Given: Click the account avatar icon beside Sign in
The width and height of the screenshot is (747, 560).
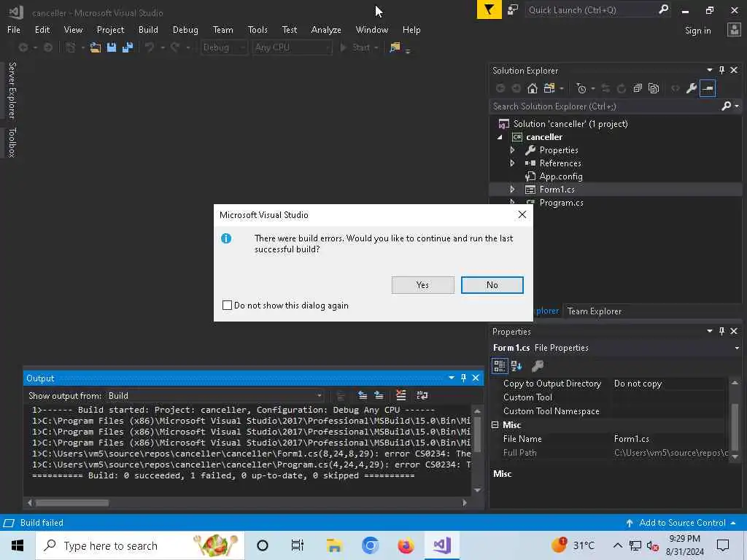Looking at the screenshot, I should pyautogui.click(x=734, y=30).
